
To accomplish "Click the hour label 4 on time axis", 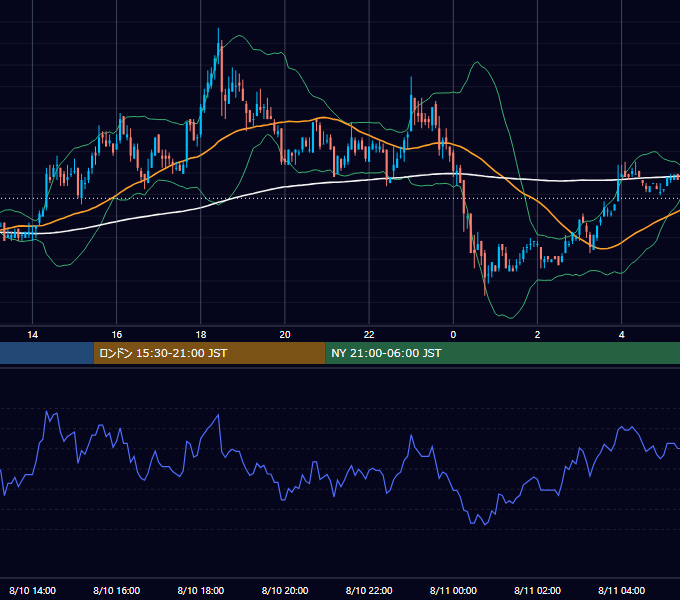I will pyautogui.click(x=621, y=335).
